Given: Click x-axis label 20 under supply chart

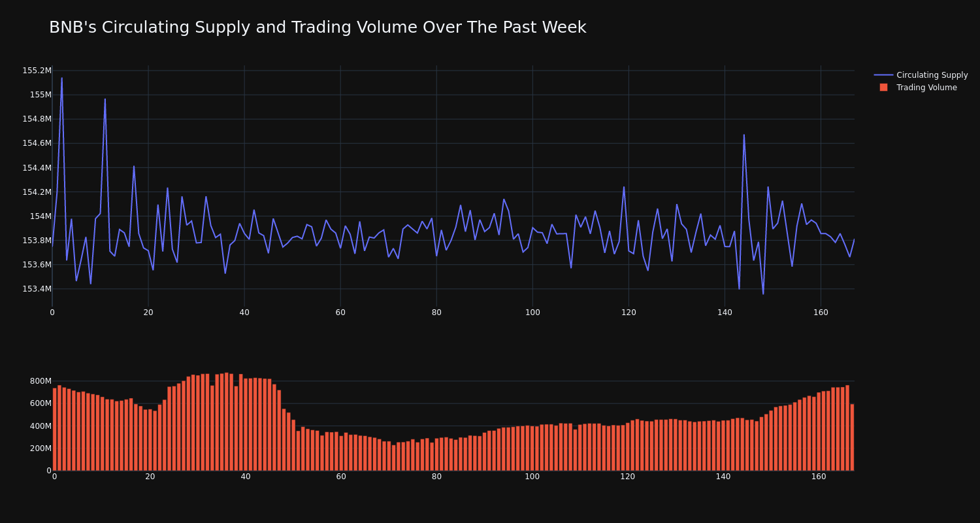Looking at the screenshot, I should click(148, 312).
